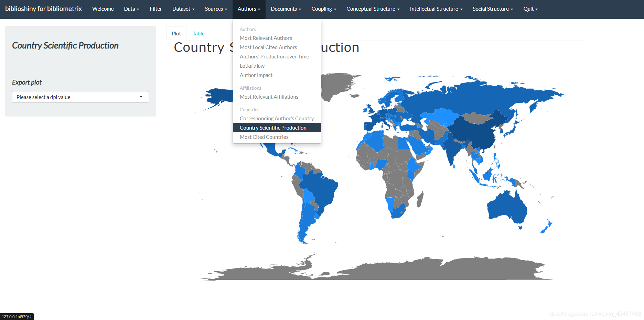
Task: Switch to the Plot tab
Action: (176, 34)
